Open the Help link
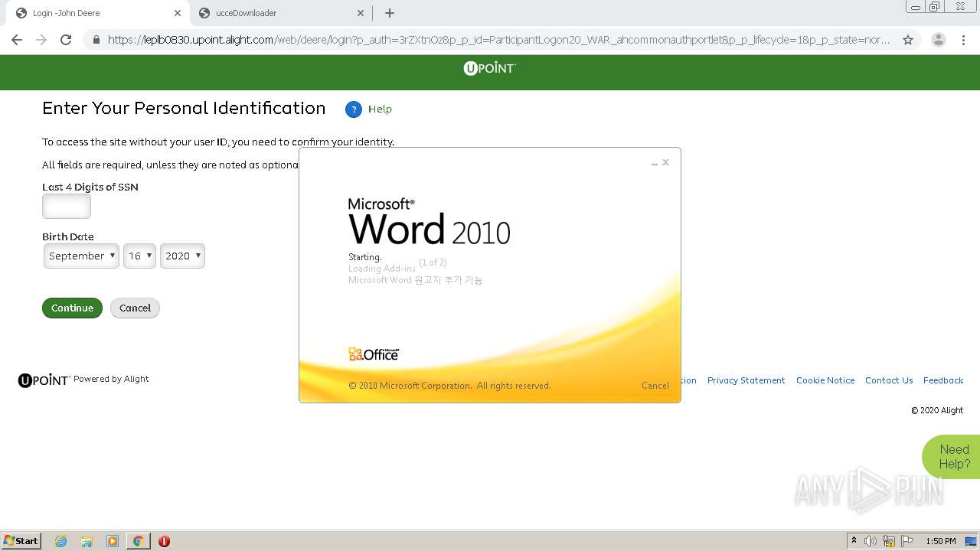980x551 pixels. (x=380, y=109)
